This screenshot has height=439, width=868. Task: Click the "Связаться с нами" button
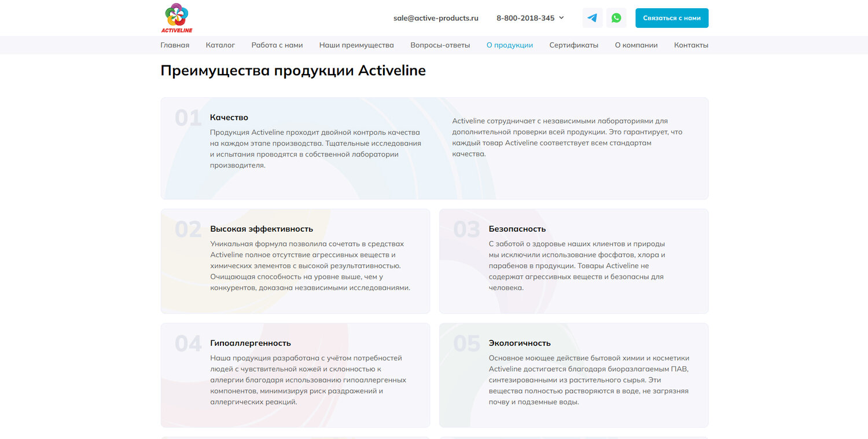[x=672, y=18]
